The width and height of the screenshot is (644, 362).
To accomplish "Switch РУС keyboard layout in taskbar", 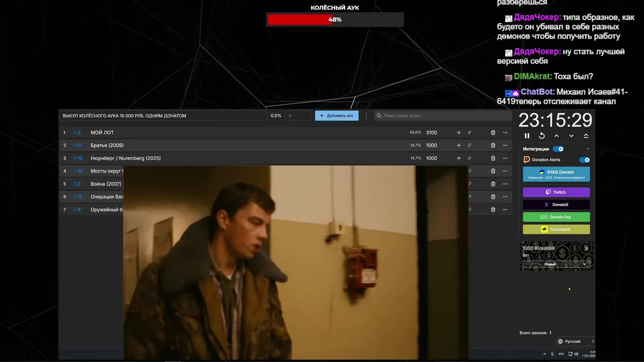I will (x=561, y=354).
